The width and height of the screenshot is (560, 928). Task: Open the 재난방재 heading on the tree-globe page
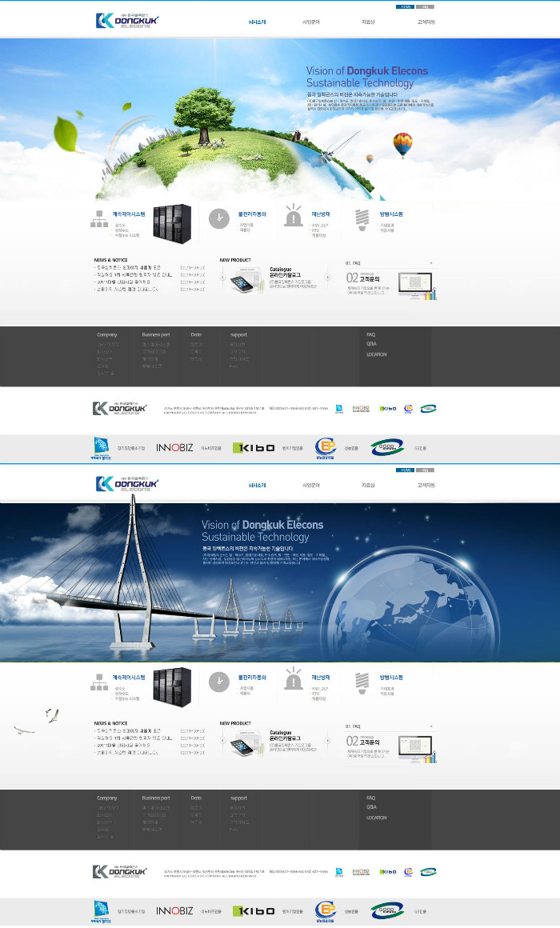click(321, 214)
